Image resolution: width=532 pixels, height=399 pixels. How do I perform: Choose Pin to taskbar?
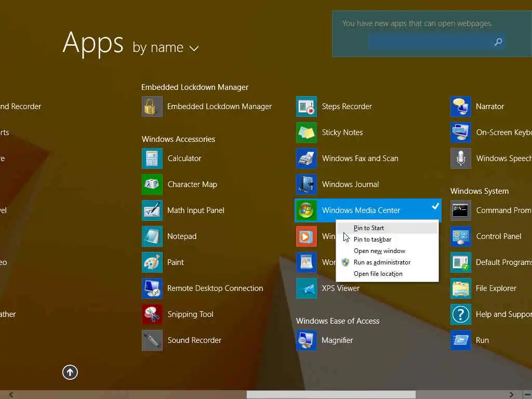click(387, 240)
